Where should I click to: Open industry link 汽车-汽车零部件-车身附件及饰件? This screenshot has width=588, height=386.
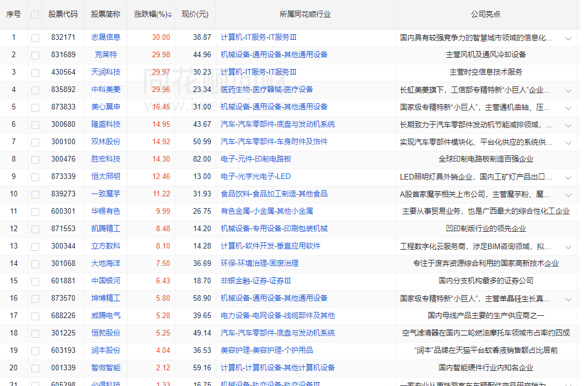tap(274, 141)
